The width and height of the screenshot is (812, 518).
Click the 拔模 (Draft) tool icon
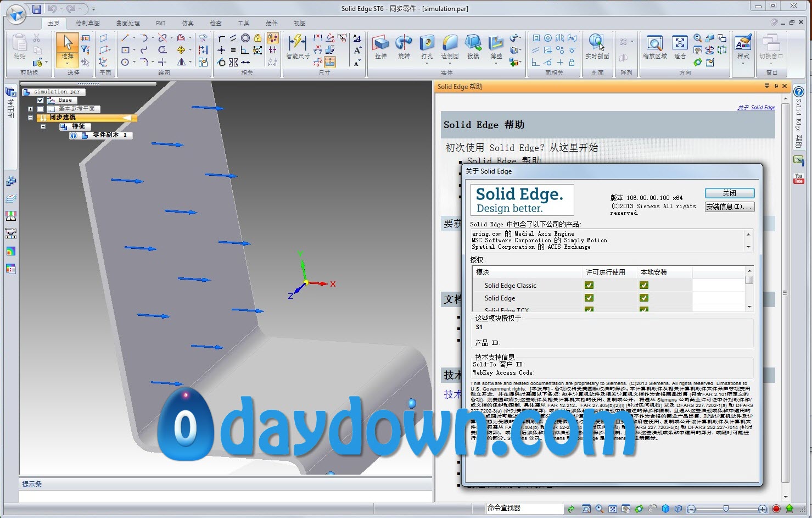[473, 43]
